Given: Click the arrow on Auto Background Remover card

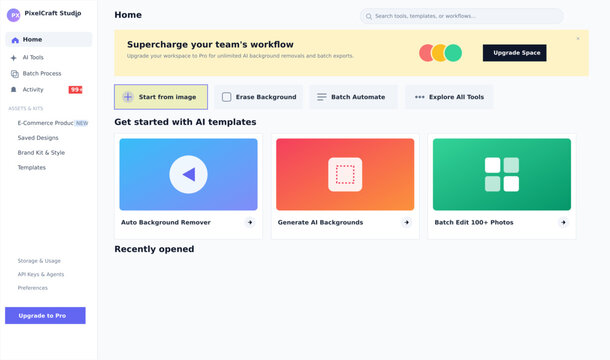Looking at the screenshot, I should (250, 223).
